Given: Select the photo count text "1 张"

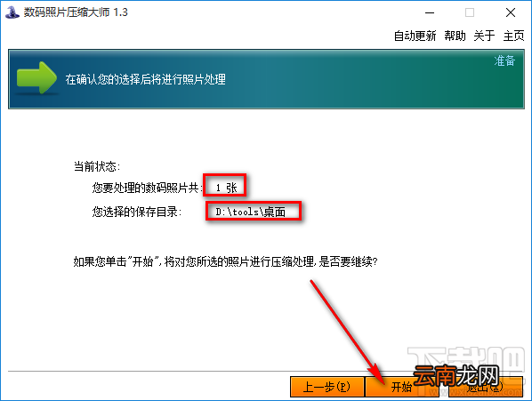Looking at the screenshot, I should pos(227,188).
